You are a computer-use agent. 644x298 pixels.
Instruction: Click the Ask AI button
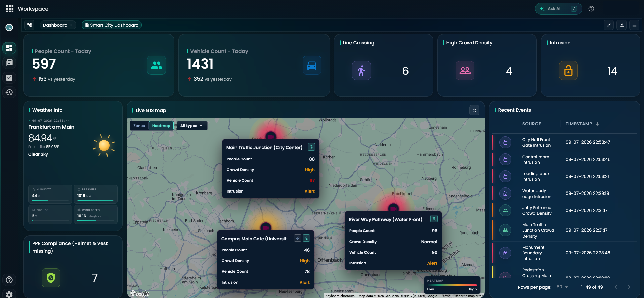(x=558, y=9)
